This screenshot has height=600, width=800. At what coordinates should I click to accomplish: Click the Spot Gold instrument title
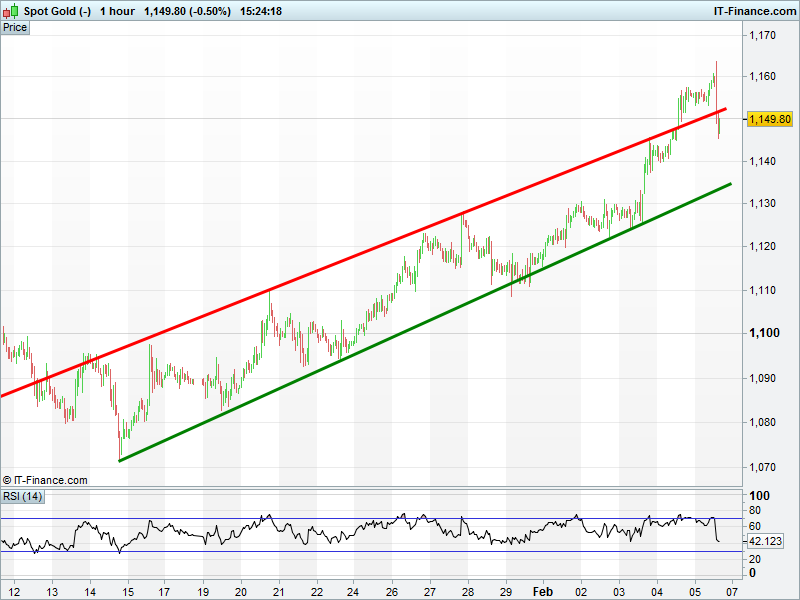coord(57,11)
